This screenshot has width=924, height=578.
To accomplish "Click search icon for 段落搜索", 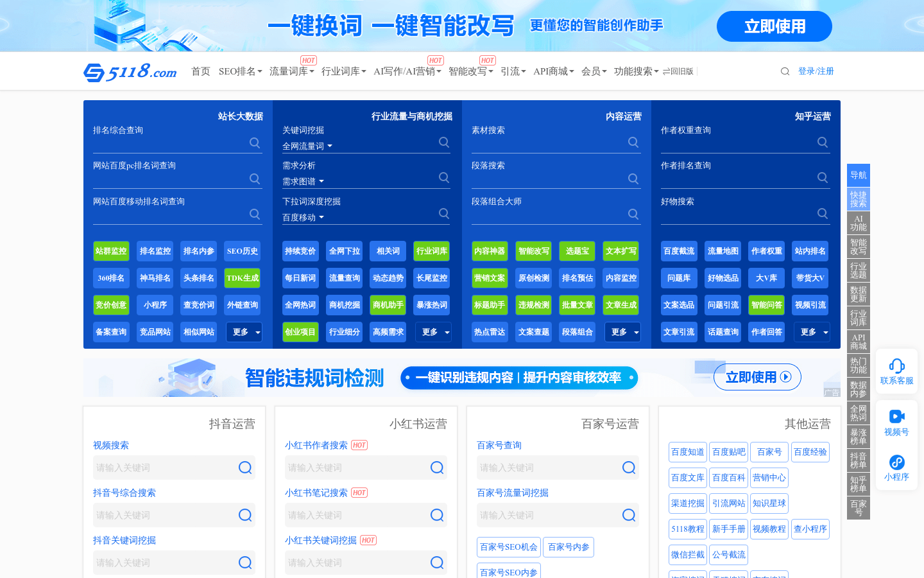I will pos(633,179).
